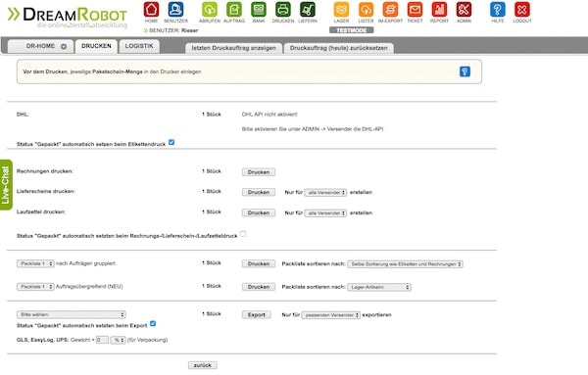This screenshot has width=588, height=375.
Task: Click the LISTER icon
Action: point(366,10)
